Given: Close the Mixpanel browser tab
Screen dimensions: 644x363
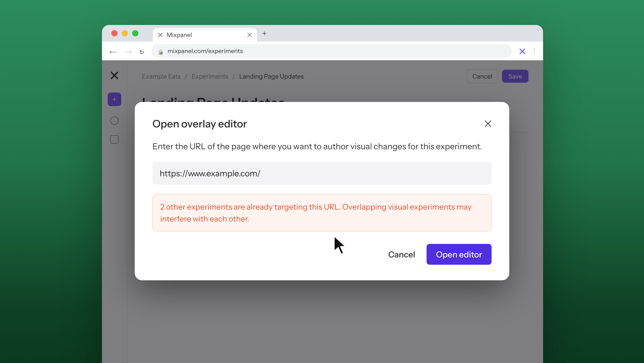Looking at the screenshot, I should [249, 35].
